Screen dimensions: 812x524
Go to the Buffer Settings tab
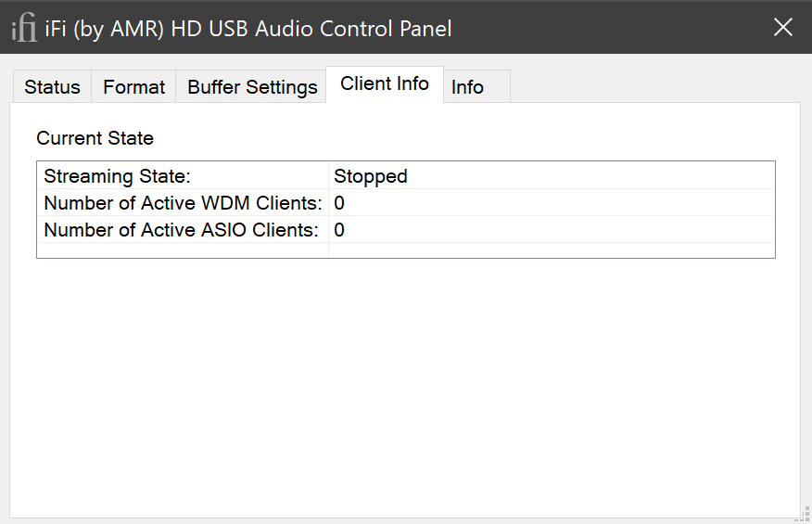point(252,87)
